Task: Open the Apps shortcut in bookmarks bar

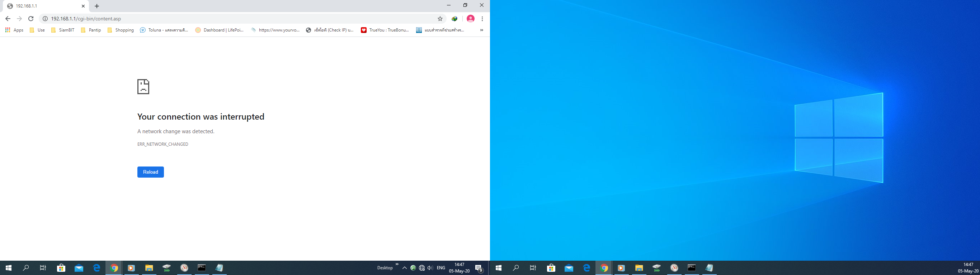Action: pos(14,30)
